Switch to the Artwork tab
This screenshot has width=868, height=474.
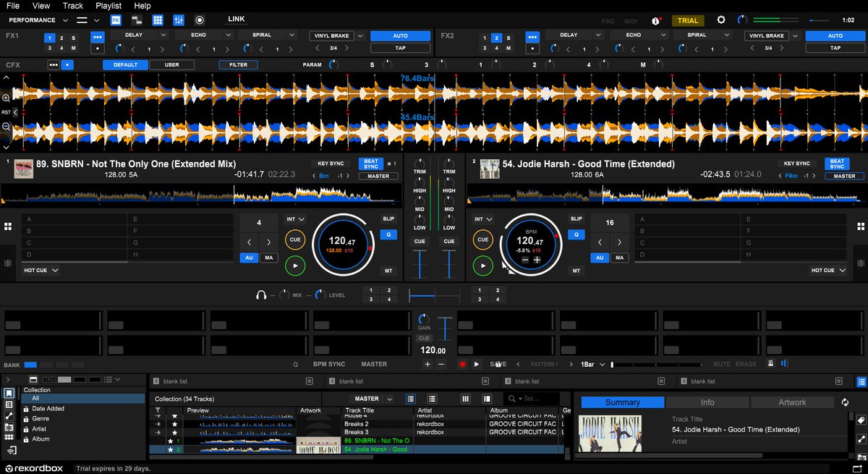click(792, 402)
